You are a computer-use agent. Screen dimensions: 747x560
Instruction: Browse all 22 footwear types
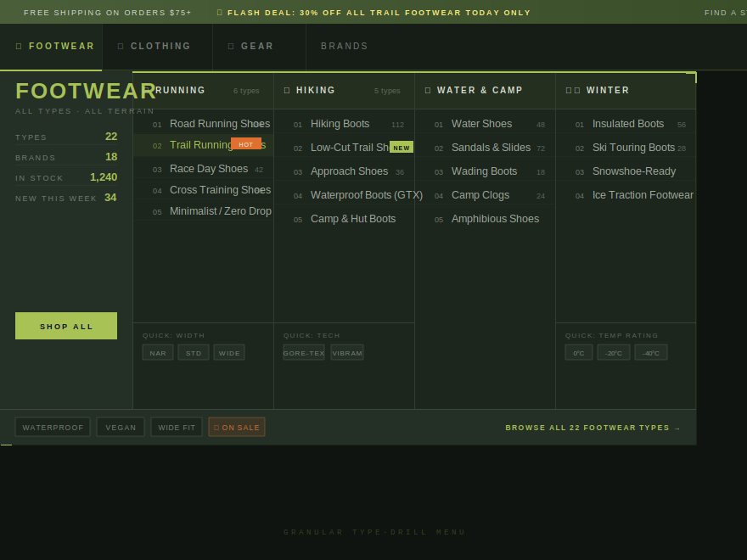(593, 428)
